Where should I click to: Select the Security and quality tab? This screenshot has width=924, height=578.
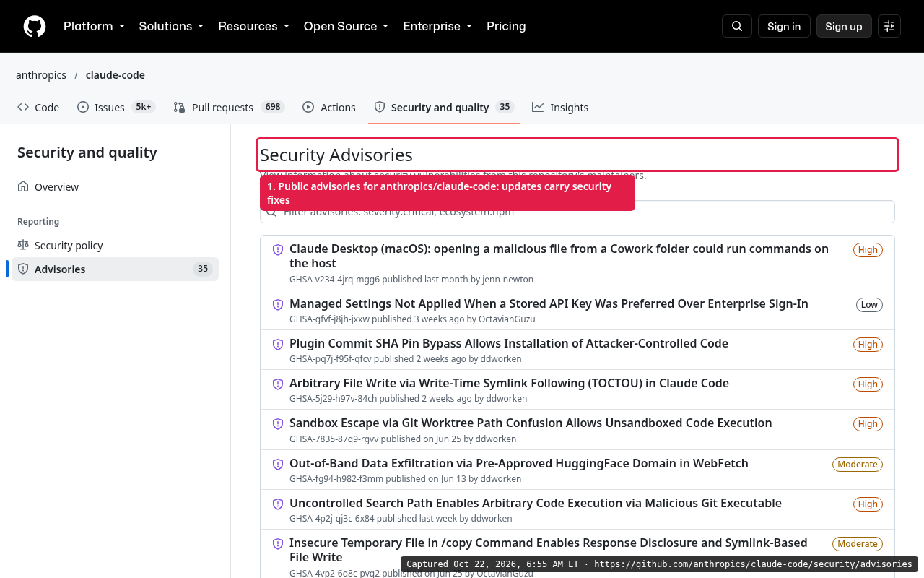point(444,107)
